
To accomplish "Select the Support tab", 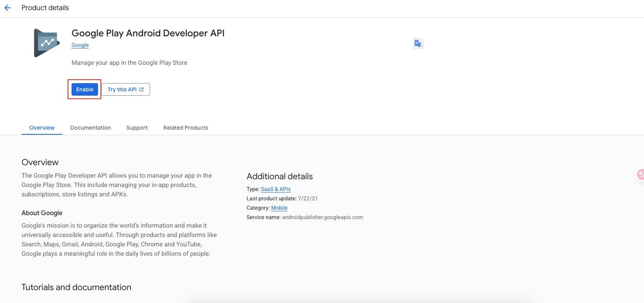I will click(137, 128).
